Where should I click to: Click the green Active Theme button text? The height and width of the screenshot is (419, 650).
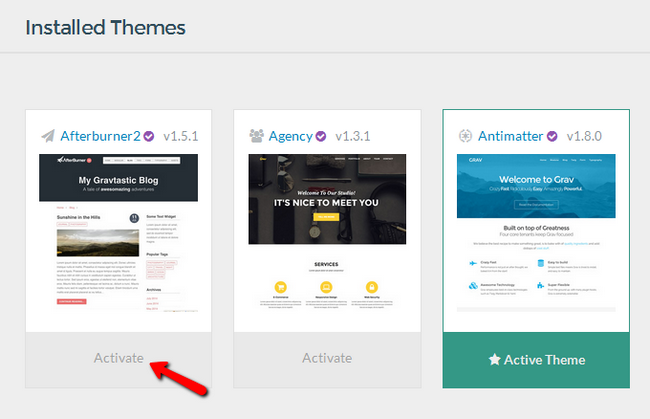pos(545,360)
